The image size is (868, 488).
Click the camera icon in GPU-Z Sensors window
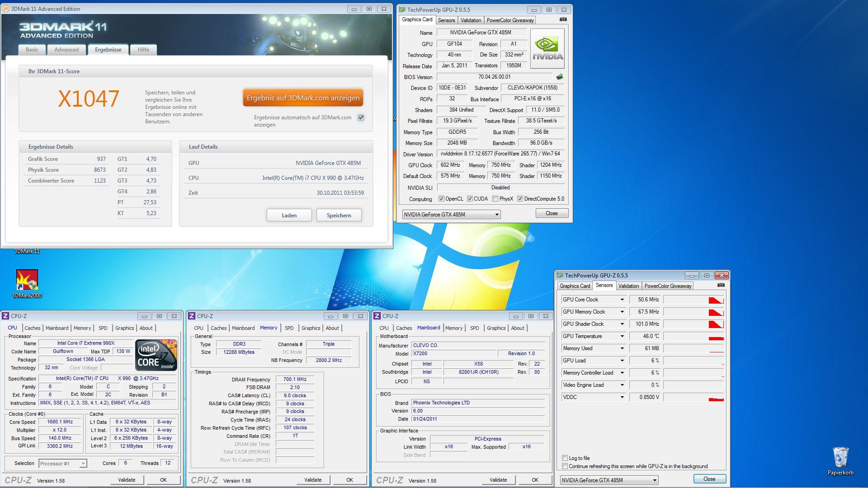[x=721, y=285]
